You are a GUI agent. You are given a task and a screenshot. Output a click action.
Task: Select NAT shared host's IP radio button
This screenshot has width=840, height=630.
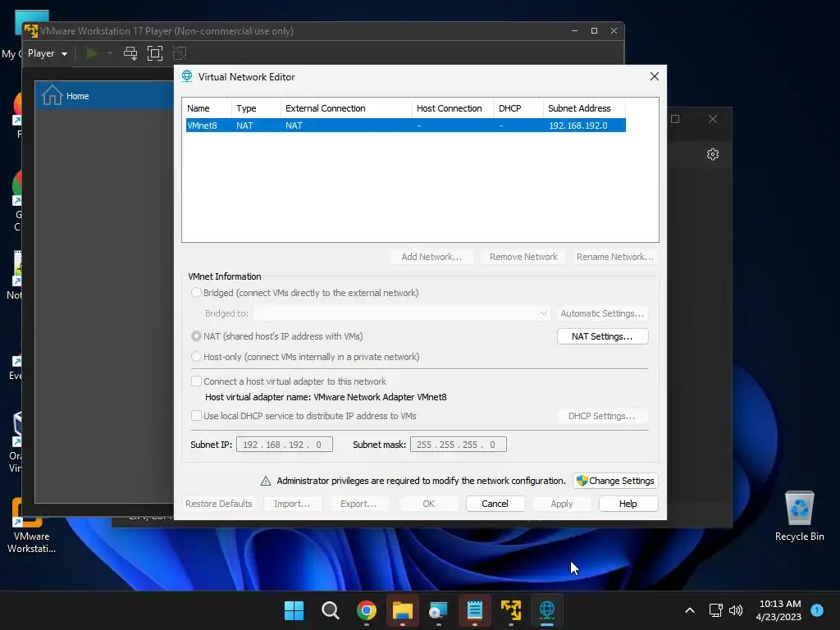click(x=196, y=336)
